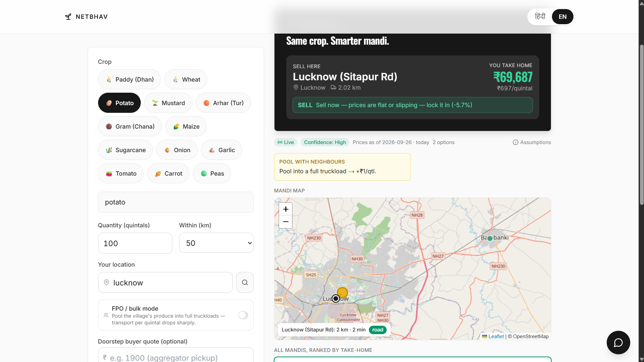Click the Pool with Neighbours card

[x=342, y=167]
